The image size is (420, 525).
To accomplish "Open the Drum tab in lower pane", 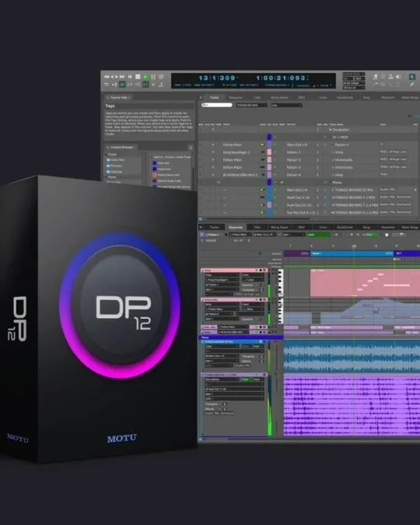I will (323, 227).
